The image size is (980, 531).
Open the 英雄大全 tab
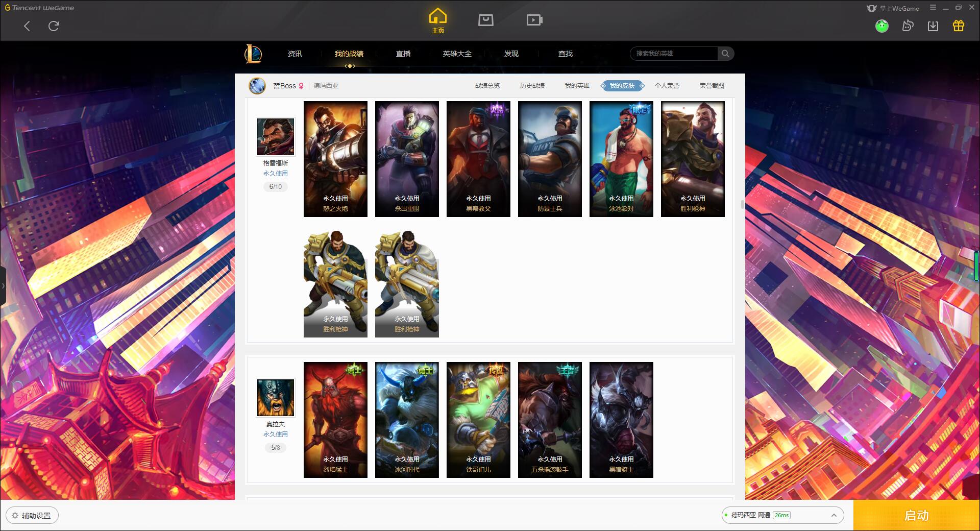point(457,54)
